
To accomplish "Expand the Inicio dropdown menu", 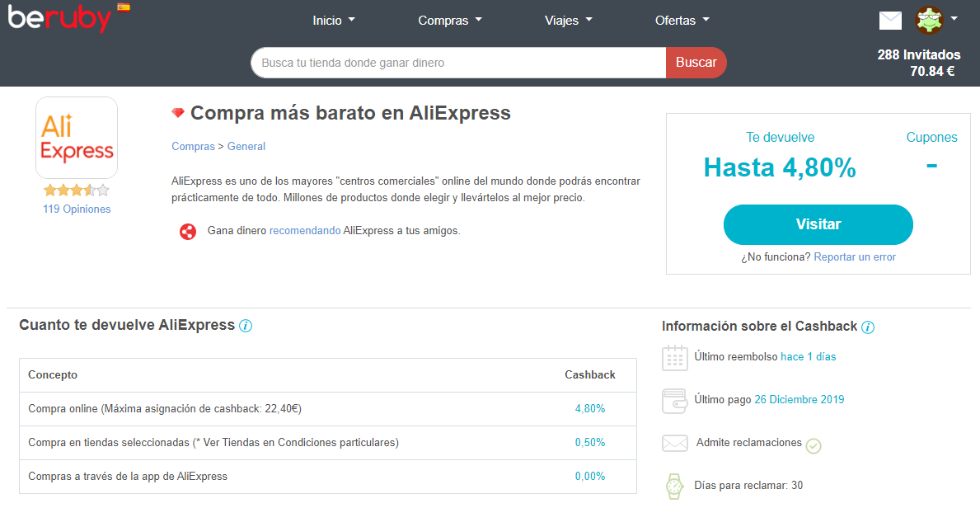I will click(x=334, y=21).
